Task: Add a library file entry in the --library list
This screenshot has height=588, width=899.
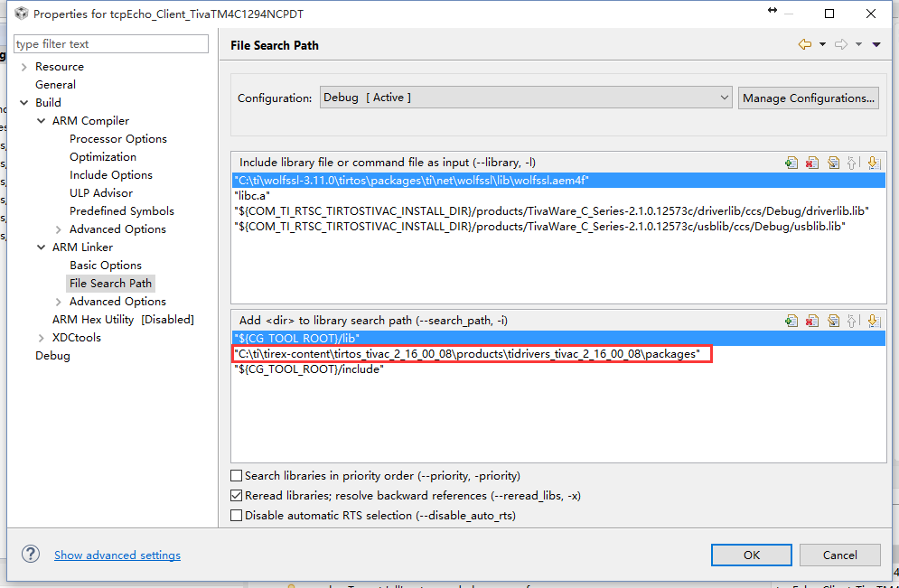Action: coord(791,163)
